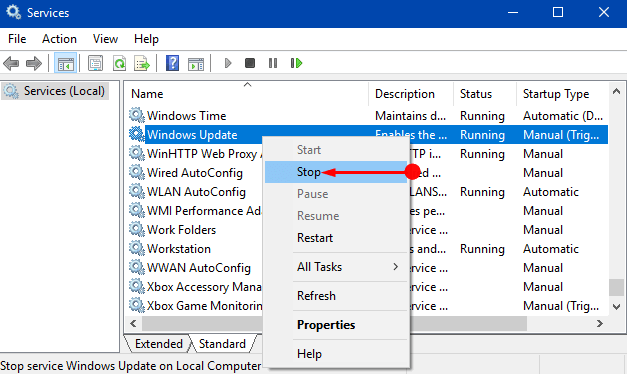The image size is (627, 374).
Task: Click Automatic startup type of WLAN AutoConfig
Action: [551, 192]
